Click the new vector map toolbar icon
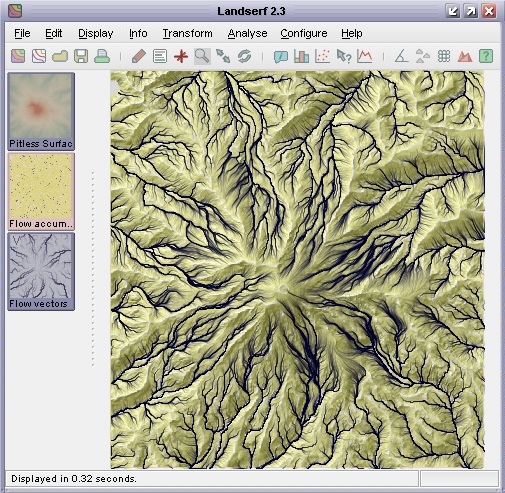The height and width of the screenshot is (493, 505). pos(39,56)
